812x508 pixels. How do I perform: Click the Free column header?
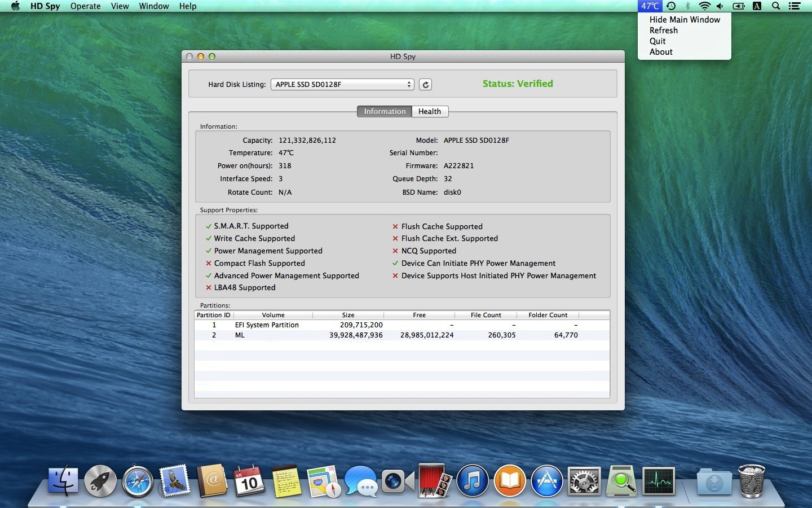click(x=420, y=316)
